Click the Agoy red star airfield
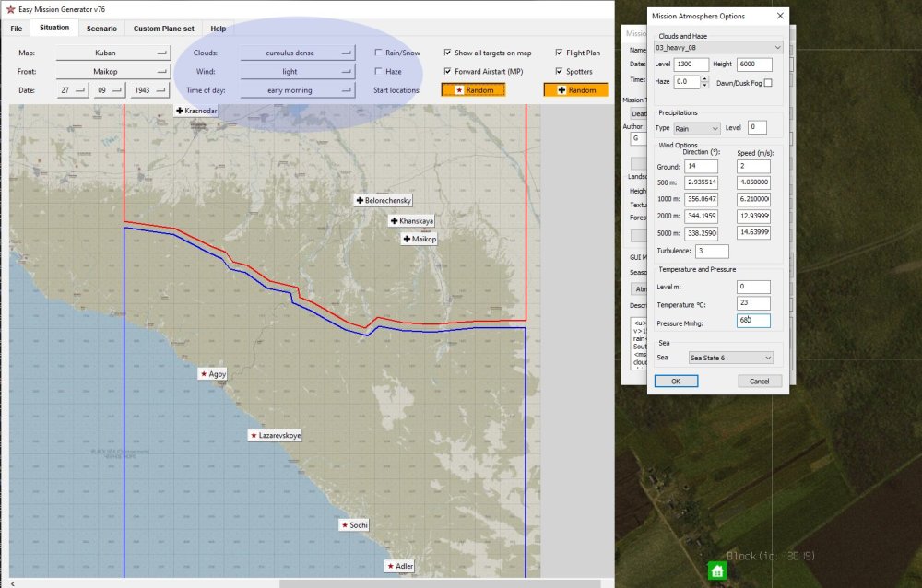922x588 pixels. coord(213,374)
